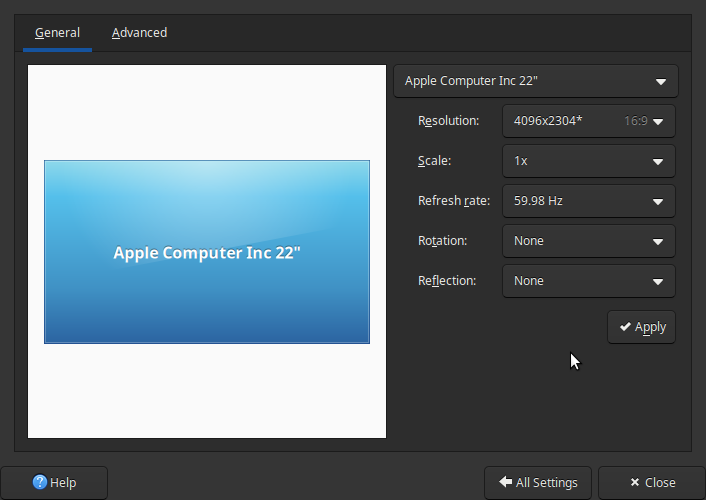Switch to the General tab
The height and width of the screenshot is (500, 706).
tap(57, 33)
